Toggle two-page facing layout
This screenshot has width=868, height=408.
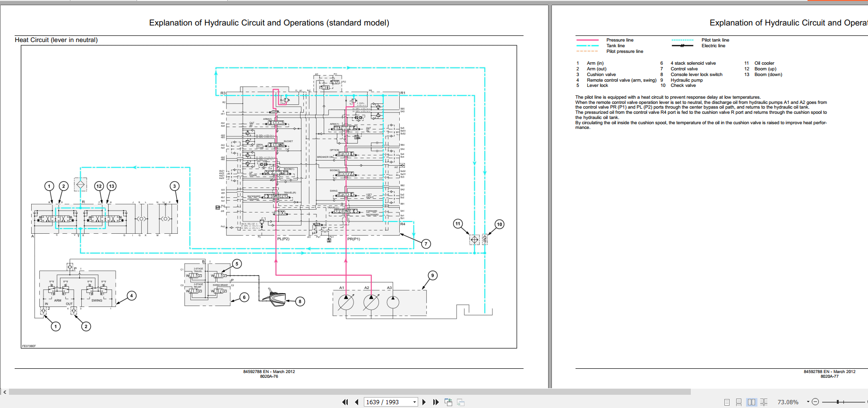coord(751,402)
